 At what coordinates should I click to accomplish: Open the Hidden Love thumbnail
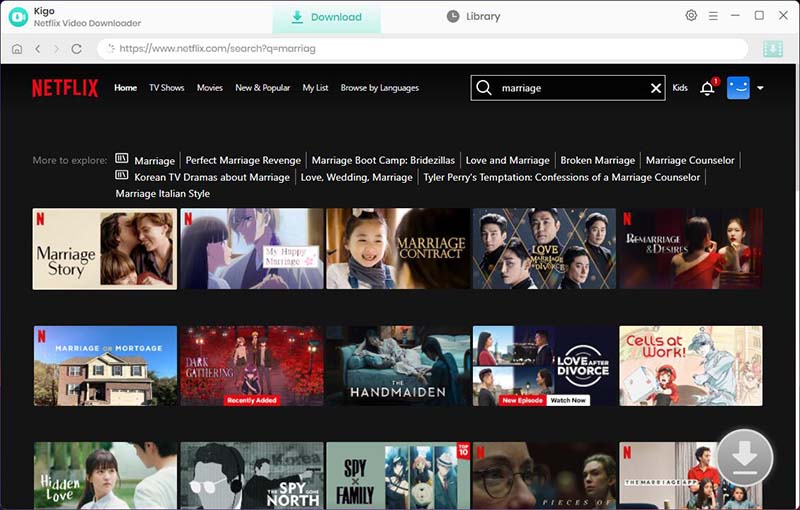point(105,475)
